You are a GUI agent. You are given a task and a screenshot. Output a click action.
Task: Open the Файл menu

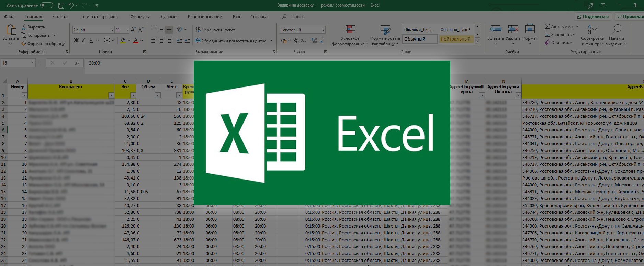pyautogui.click(x=9, y=16)
